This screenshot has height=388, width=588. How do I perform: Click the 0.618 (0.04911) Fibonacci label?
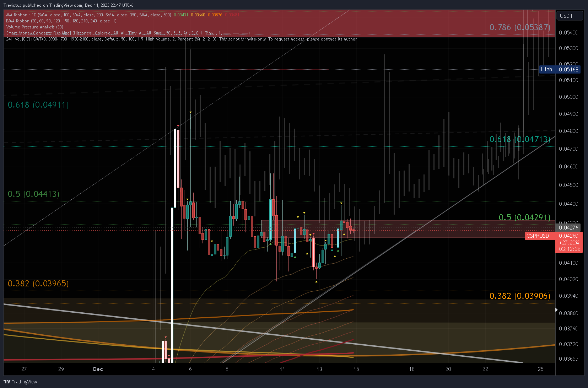tap(38, 105)
